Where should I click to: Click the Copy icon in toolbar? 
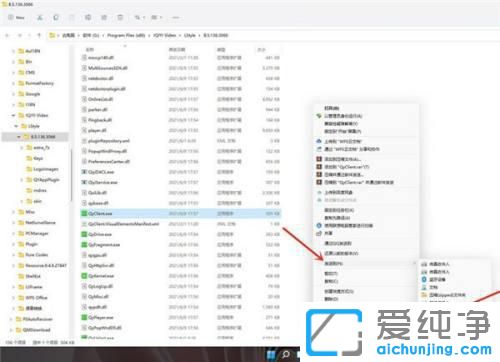pos(56,17)
